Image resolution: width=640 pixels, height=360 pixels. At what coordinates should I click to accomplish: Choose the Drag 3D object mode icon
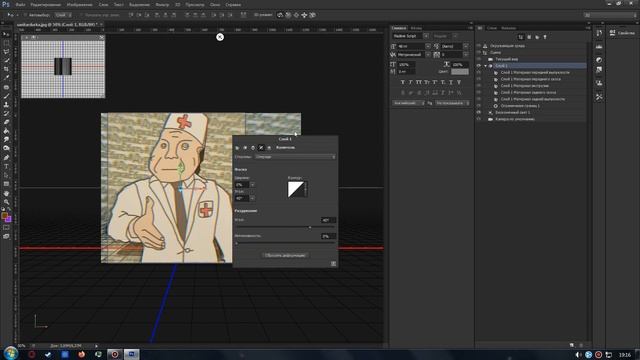296,15
